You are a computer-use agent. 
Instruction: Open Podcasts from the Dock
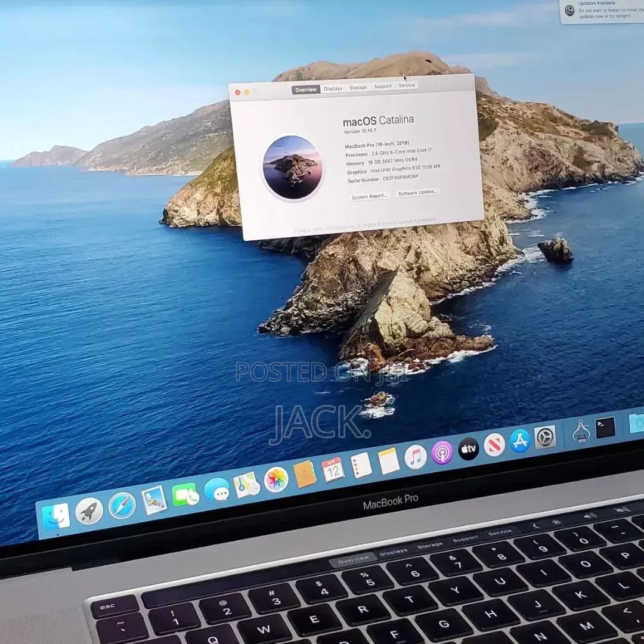point(442,453)
